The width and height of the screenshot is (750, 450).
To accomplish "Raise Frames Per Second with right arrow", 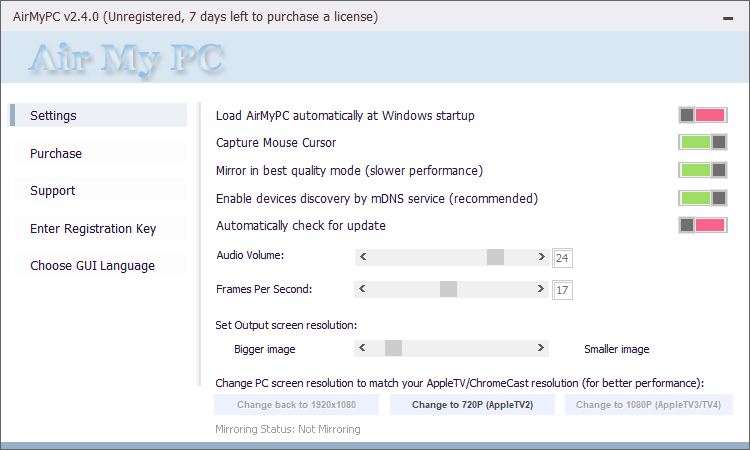I will tap(540, 289).
